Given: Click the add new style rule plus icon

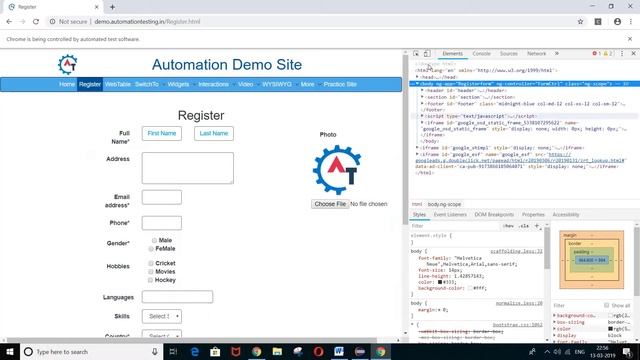Looking at the screenshot, I should (537, 226).
